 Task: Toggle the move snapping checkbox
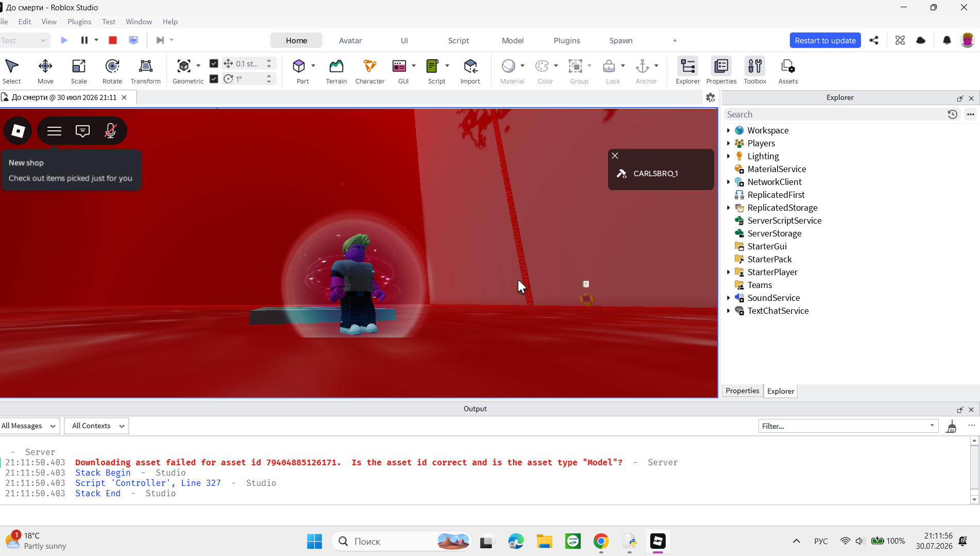pos(214,63)
